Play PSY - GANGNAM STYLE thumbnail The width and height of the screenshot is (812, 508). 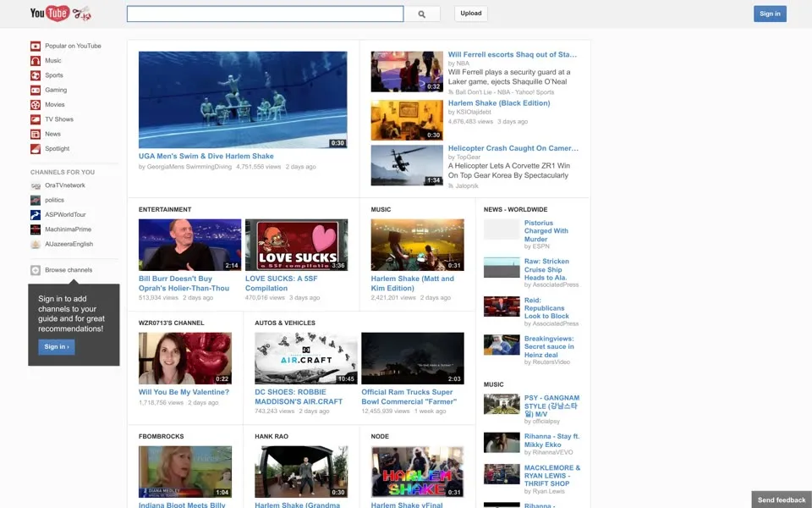click(x=502, y=404)
